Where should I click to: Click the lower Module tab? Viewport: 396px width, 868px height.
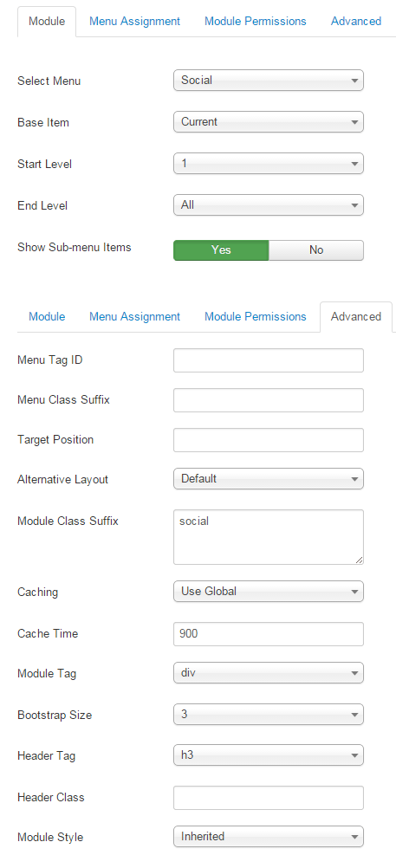tap(47, 317)
